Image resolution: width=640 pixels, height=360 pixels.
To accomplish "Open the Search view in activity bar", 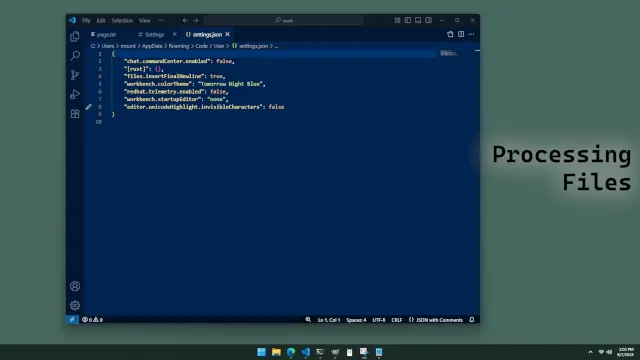I will pyautogui.click(x=75, y=56).
